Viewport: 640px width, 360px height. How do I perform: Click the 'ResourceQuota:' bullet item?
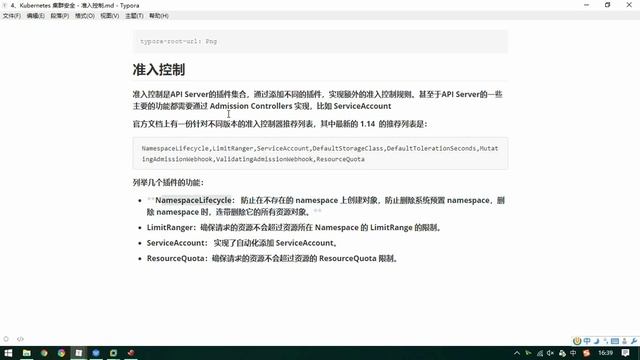[x=273, y=258]
